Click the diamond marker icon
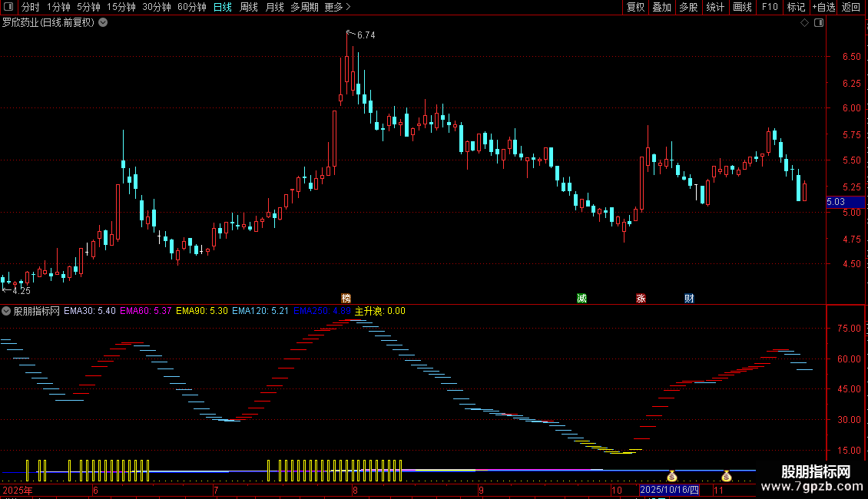 point(805,23)
